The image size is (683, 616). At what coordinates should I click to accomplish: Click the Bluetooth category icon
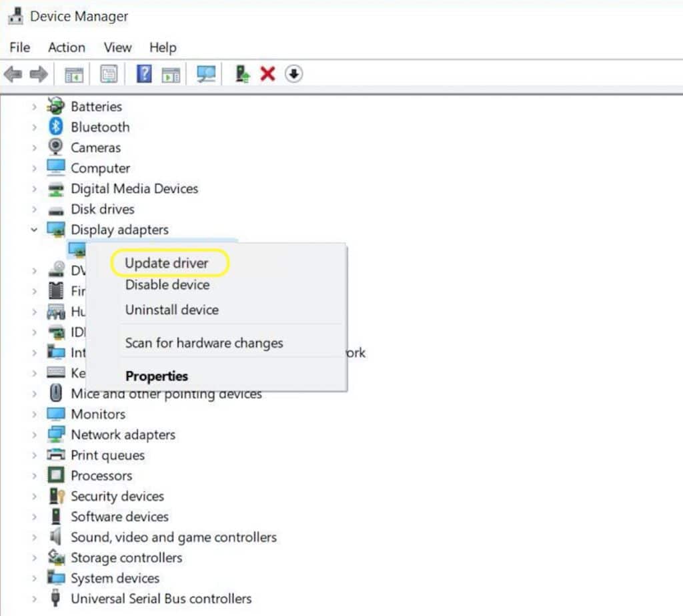point(55,127)
